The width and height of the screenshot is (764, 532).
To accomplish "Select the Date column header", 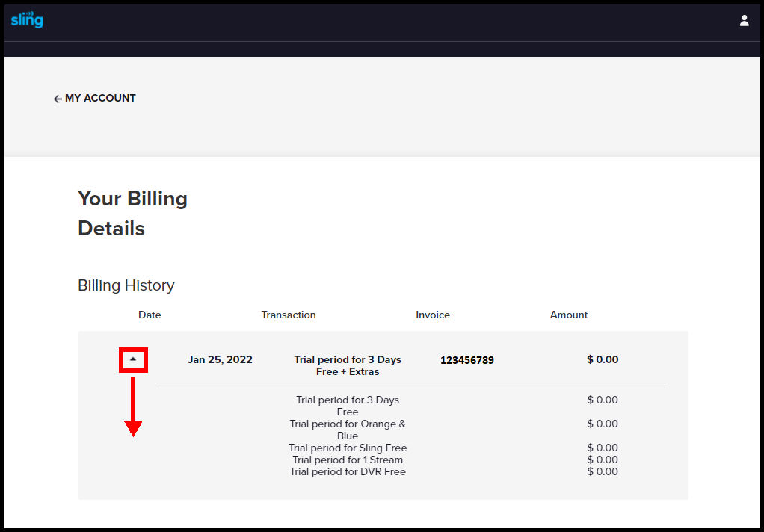I will [150, 315].
